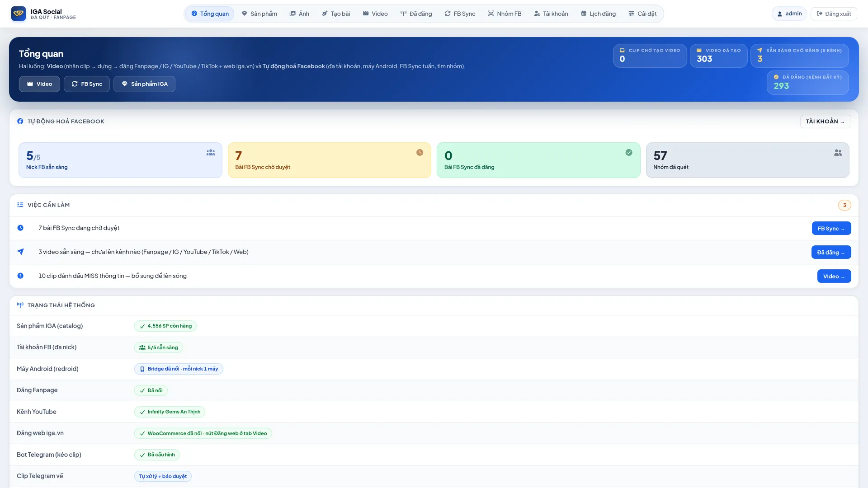Open the Lịch đăng tab
The image size is (868, 488).
pyautogui.click(x=598, y=14)
